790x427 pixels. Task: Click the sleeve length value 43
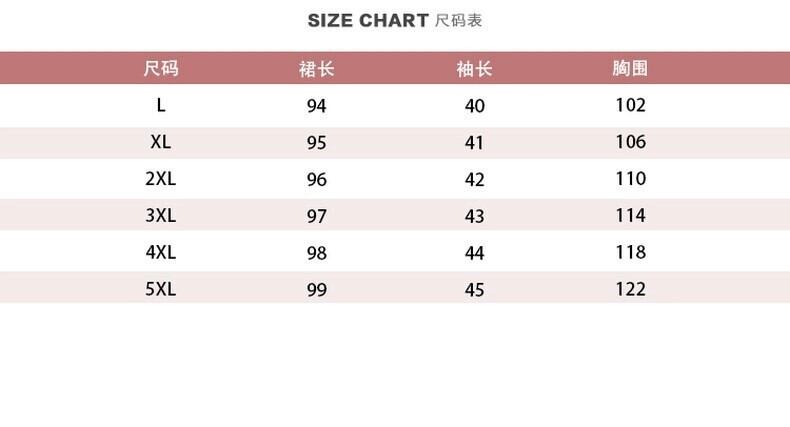[474, 216]
